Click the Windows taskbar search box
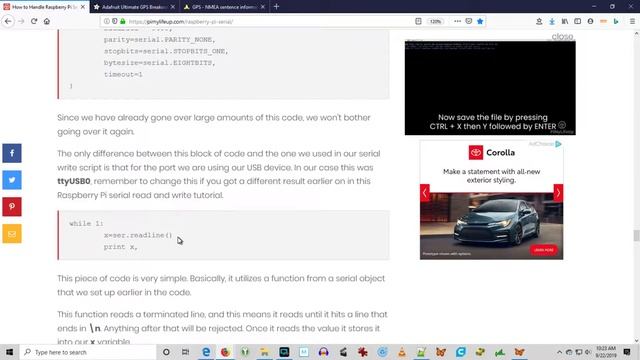 click(x=88, y=352)
